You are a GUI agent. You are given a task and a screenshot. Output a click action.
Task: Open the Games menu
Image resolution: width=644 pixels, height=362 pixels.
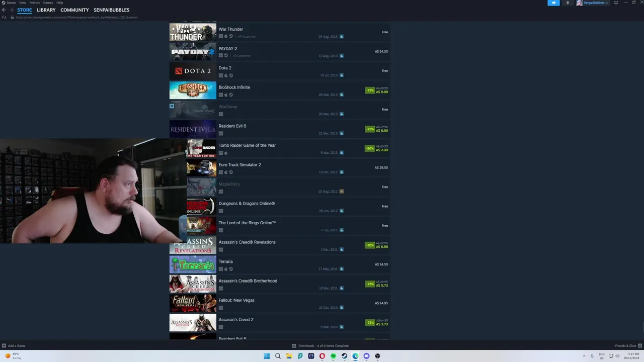[48, 3]
